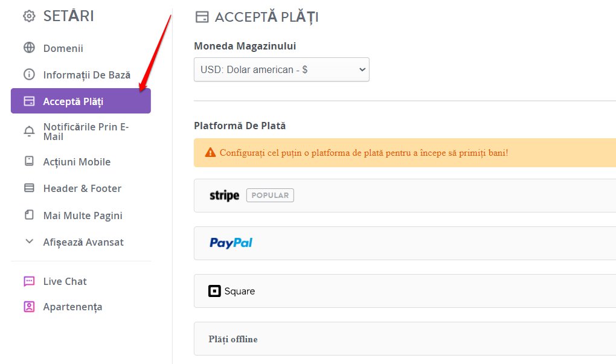Viewport: 616px width, 364px height.
Task: Click the Informații De Bază info icon
Action: point(29,74)
